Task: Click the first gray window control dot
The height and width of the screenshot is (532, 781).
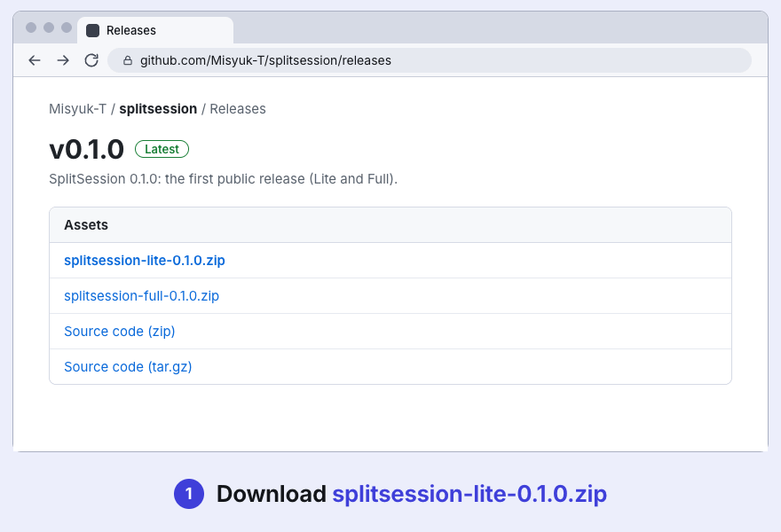Action: (31, 27)
